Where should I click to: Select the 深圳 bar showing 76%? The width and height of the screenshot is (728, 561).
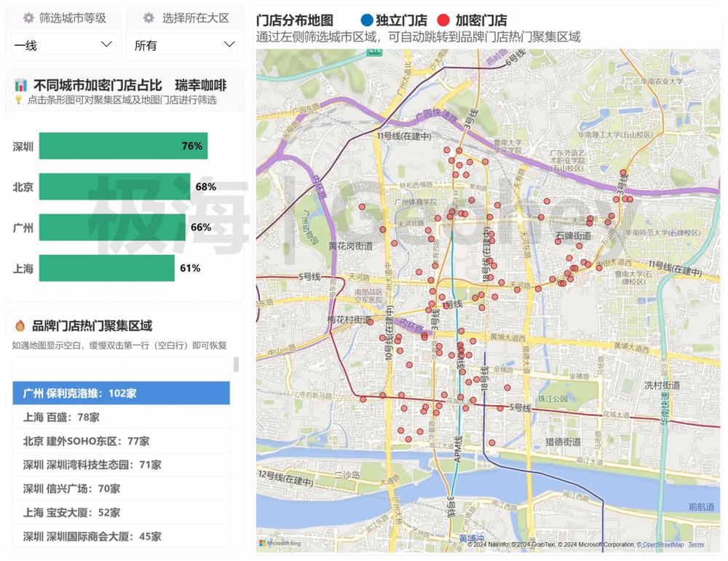pyautogui.click(x=123, y=146)
